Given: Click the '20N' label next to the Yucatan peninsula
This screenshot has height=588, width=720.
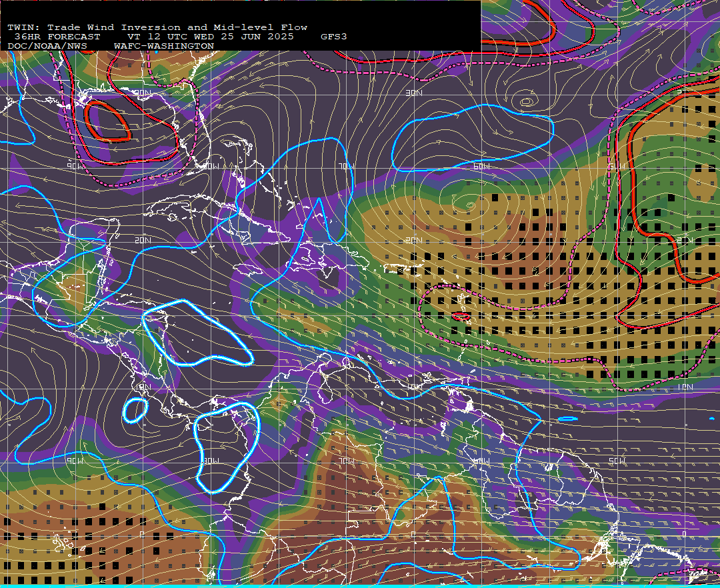Looking at the screenshot, I should (143, 240).
